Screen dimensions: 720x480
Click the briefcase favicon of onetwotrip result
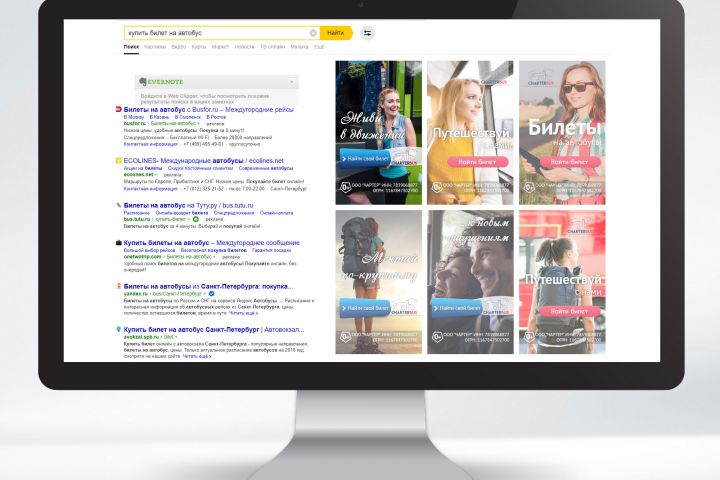click(x=118, y=243)
